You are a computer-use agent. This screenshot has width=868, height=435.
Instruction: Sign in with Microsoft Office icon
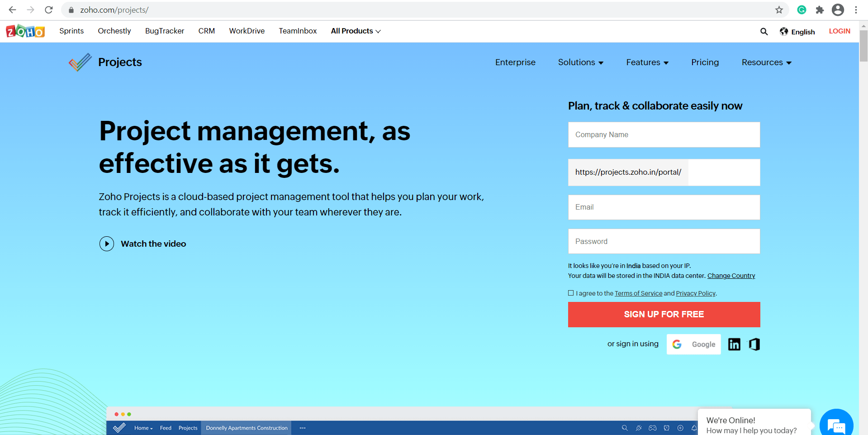[x=754, y=344]
